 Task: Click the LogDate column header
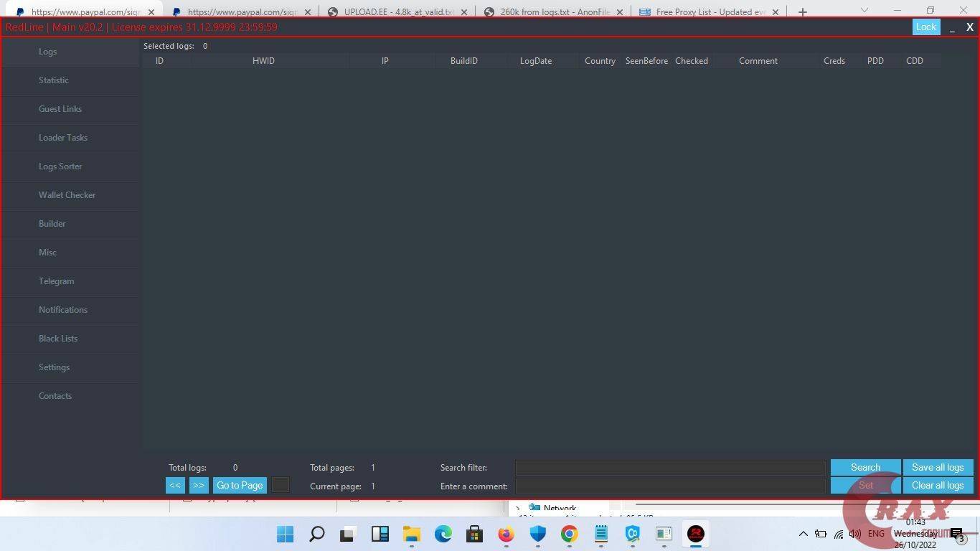coord(536,61)
